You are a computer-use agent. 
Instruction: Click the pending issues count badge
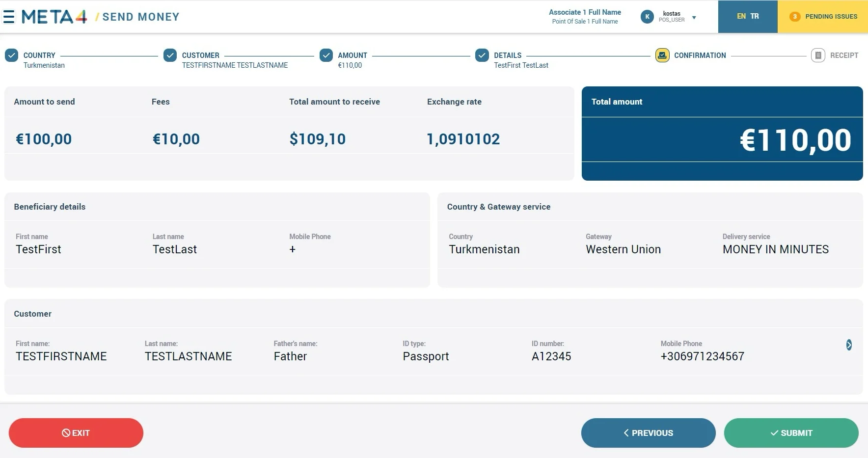coord(795,17)
